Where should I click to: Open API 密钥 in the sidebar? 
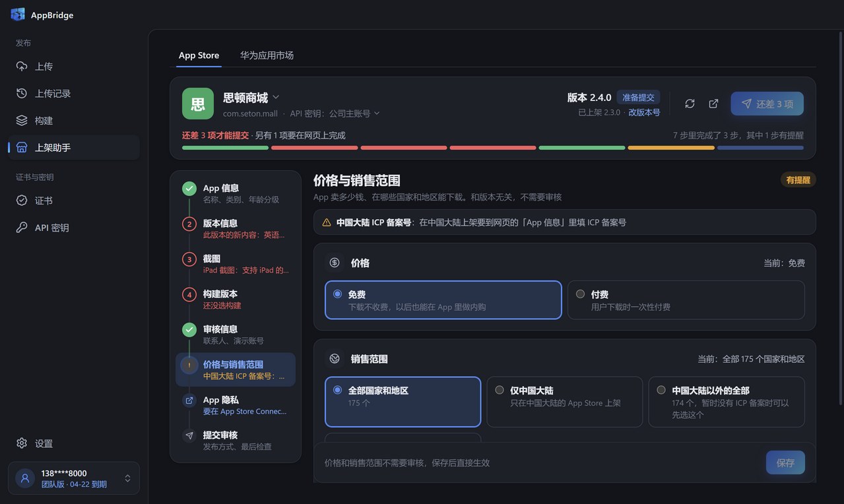click(x=74, y=228)
